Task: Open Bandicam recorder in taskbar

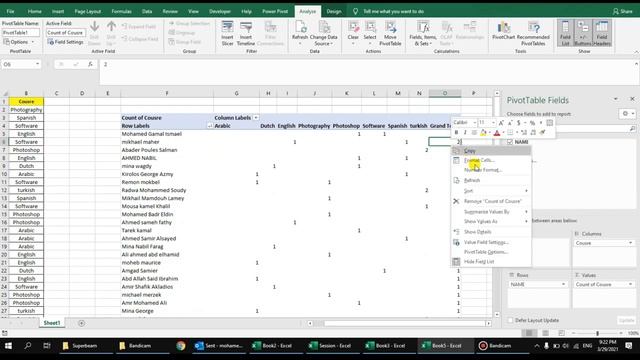Action: point(495,346)
